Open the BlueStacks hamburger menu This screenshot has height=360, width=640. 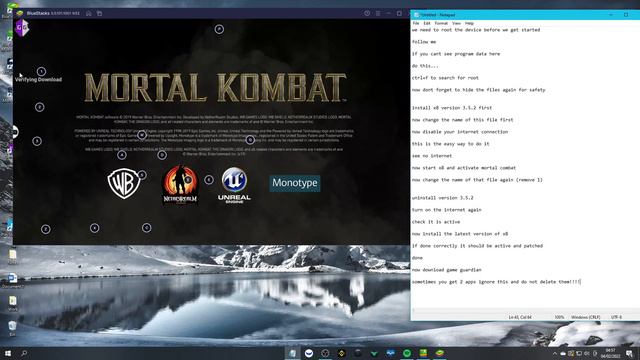378,13
